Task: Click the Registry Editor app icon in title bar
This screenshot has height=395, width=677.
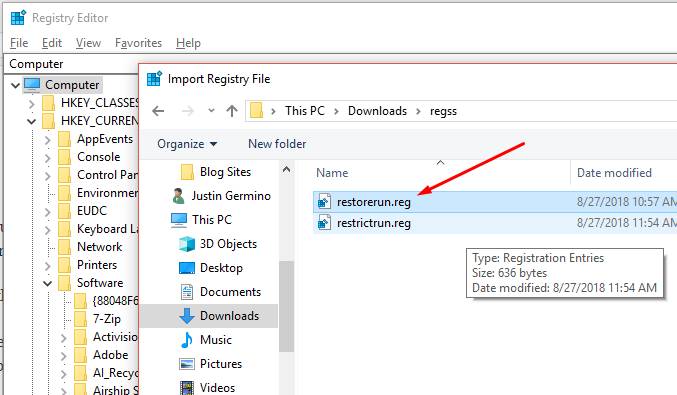Action: (x=18, y=18)
